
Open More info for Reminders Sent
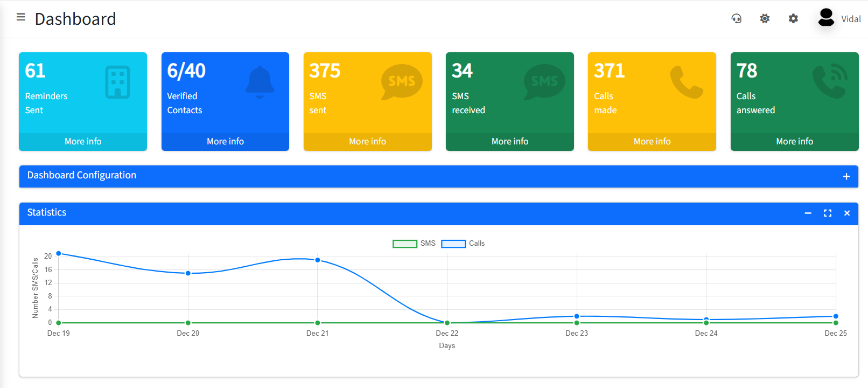(x=83, y=142)
